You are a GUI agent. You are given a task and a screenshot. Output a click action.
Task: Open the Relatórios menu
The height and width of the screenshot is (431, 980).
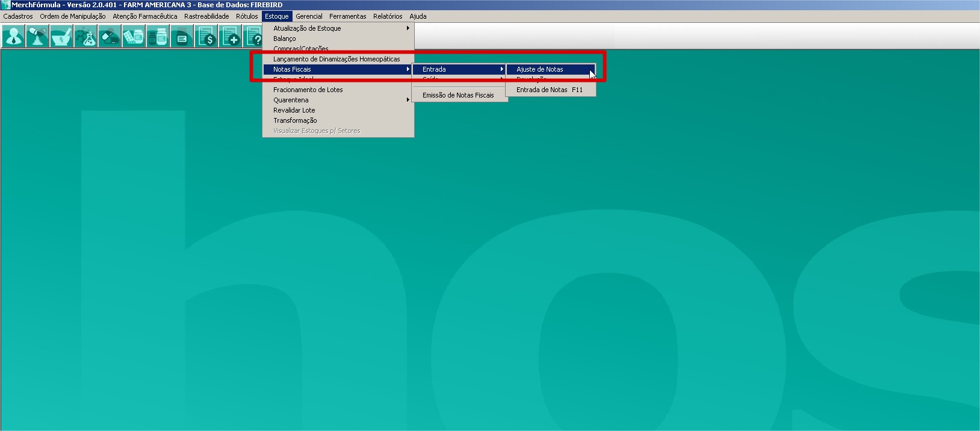(388, 16)
